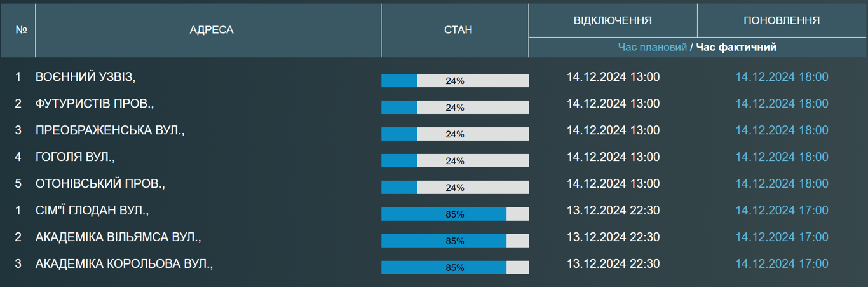Click the СТАН column header
868x287 pixels.
pos(458,30)
